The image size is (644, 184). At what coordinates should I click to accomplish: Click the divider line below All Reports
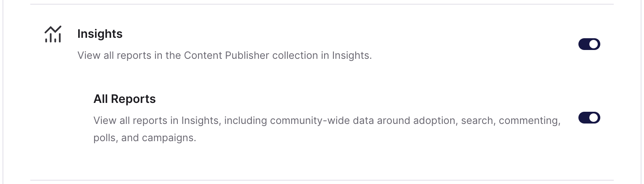click(x=322, y=180)
